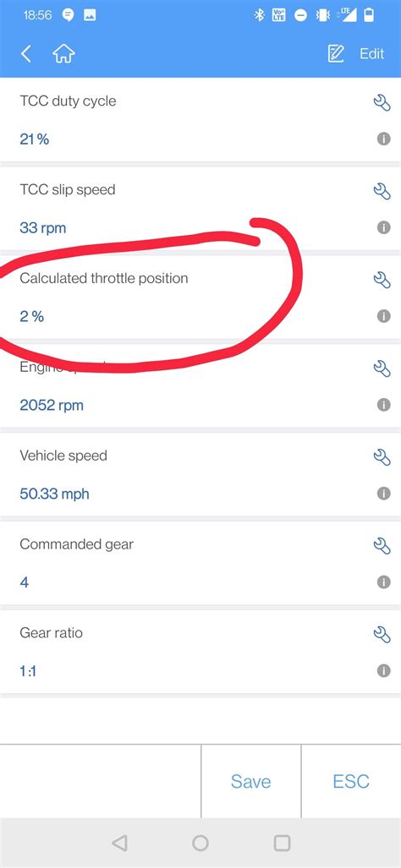Tap the Save button

pyautogui.click(x=251, y=781)
